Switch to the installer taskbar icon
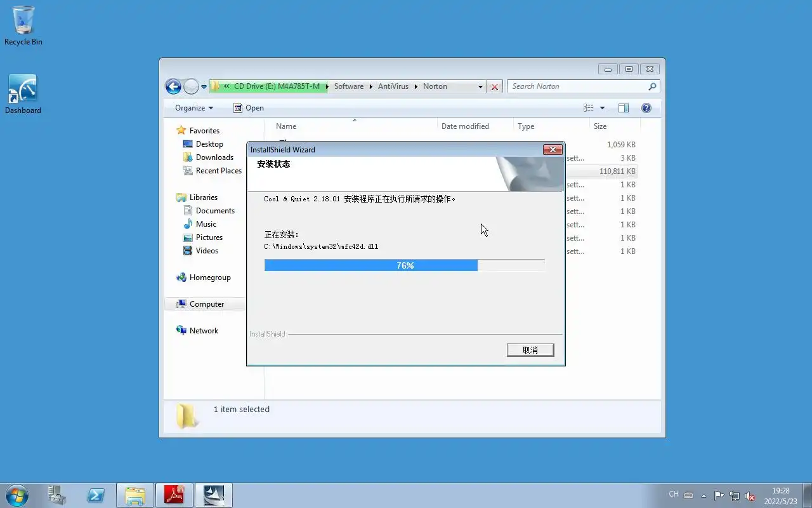 coord(214,495)
